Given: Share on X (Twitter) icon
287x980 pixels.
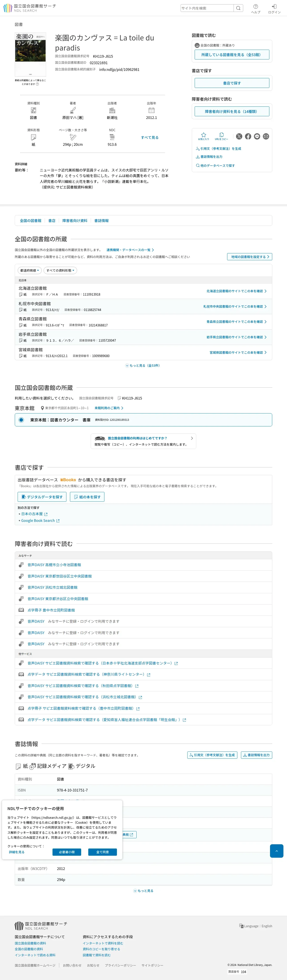Looking at the screenshot, I should click(x=239, y=136).
